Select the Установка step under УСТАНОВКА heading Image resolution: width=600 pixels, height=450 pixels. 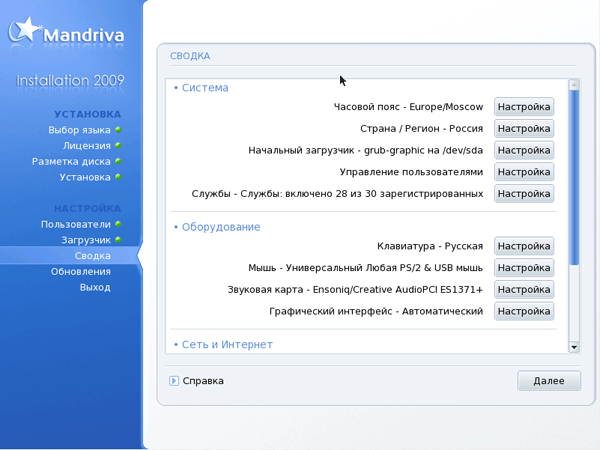tap(85, 177)
